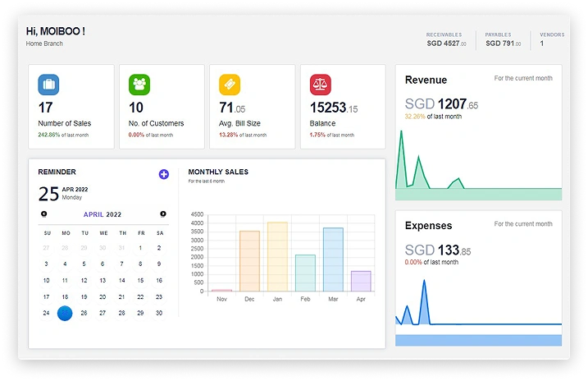Go to next month in calendar
588x381 pixels.
[x=163, y=214]
